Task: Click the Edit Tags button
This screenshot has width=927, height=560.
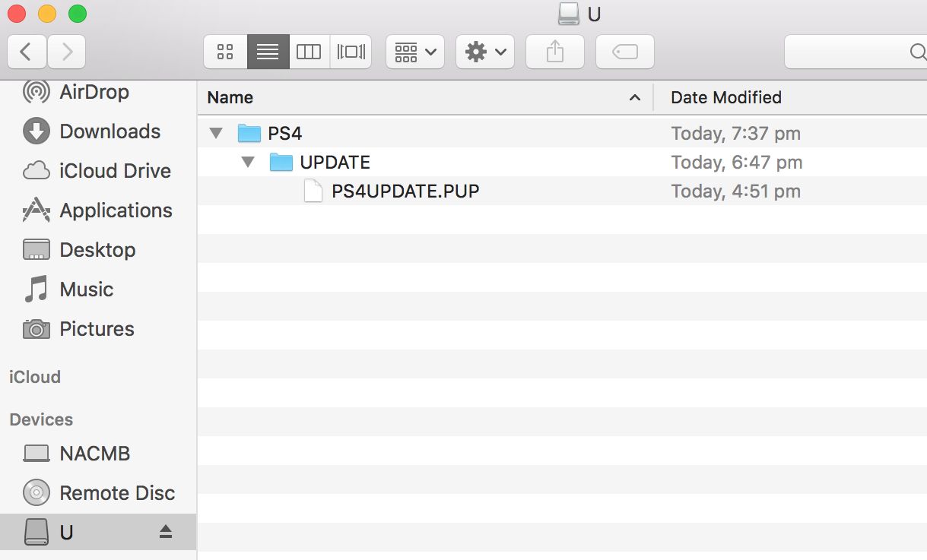Action: tap(624, 52)
